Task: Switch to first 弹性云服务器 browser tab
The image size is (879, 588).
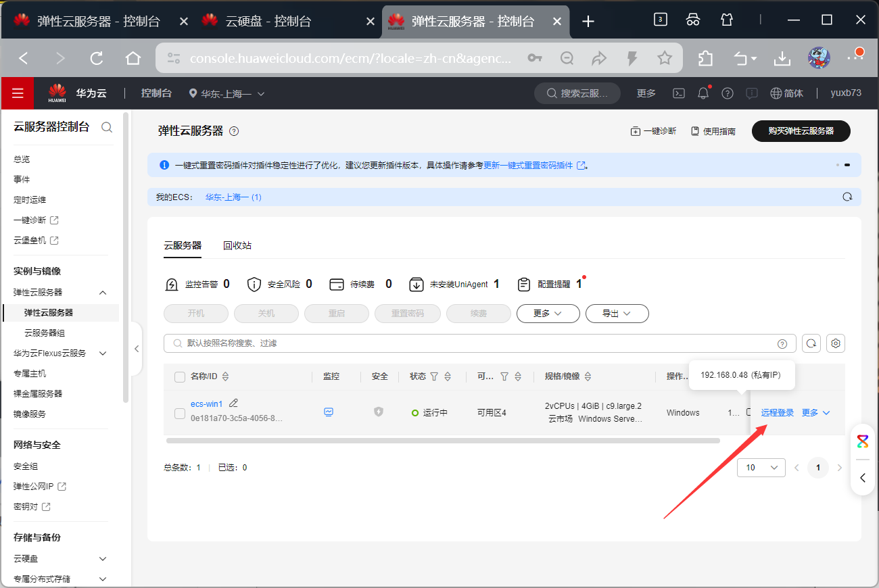Action: (x=100, y=21)
